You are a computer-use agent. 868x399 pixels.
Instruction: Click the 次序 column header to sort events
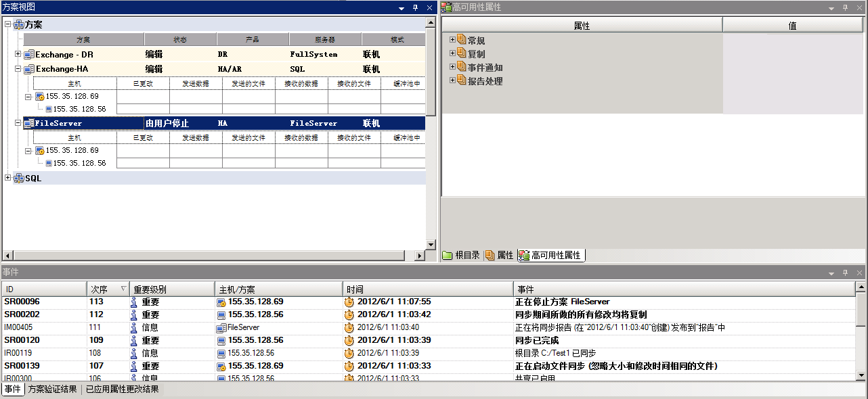pyautogui.click(x=105, y=288)
